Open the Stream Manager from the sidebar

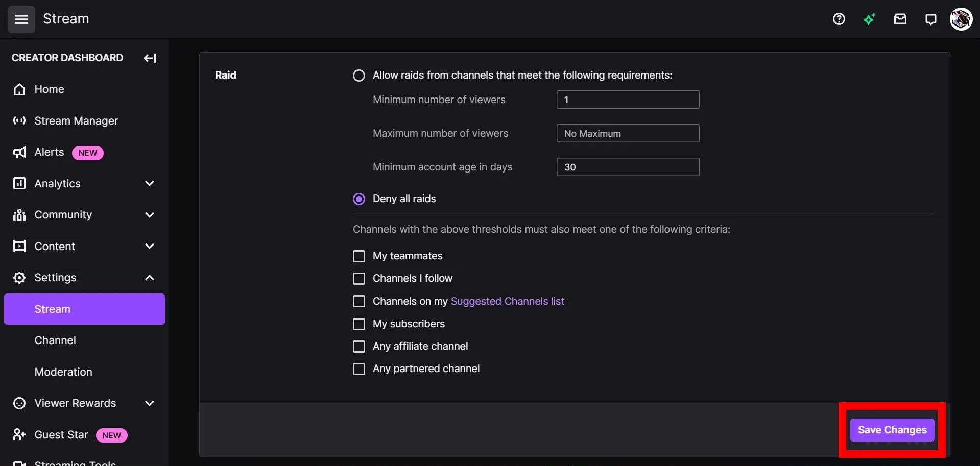(x=76, y=121)
